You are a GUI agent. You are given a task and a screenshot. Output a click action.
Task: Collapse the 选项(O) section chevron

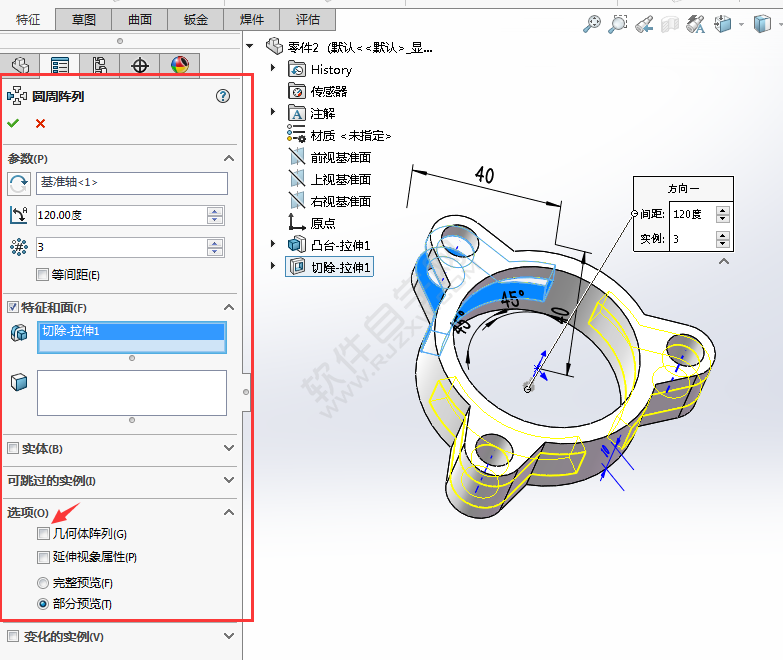[x=229, y=512]
